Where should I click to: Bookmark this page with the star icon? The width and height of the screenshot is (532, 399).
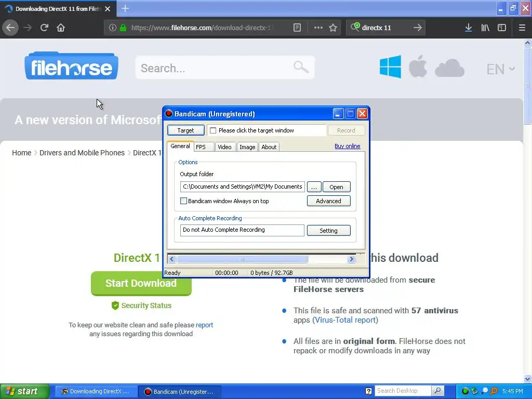tap(333, 28)
